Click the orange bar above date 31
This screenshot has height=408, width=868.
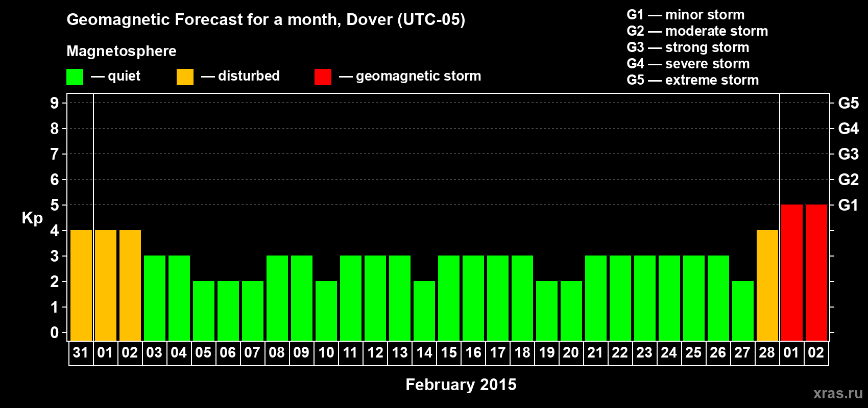click(x=81, y=286)
